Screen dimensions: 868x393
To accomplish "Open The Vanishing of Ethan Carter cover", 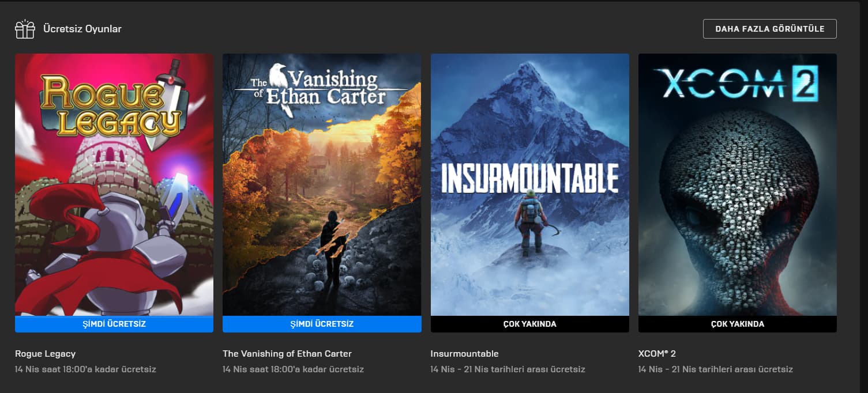I will (322, 184).
